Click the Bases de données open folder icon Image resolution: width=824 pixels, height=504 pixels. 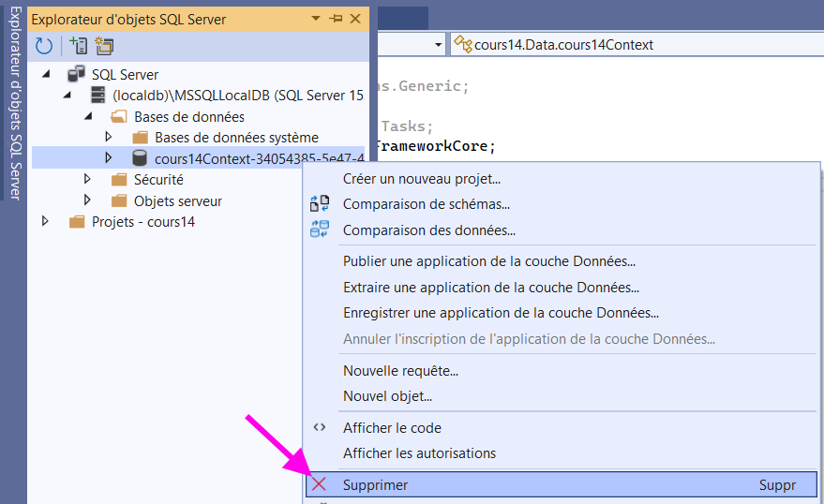coord(119,116)
